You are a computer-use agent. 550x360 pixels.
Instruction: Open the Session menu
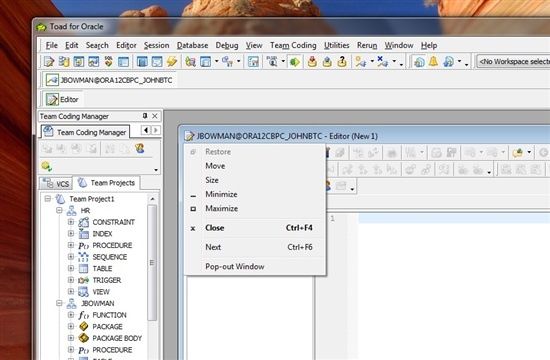click(156, 45)
